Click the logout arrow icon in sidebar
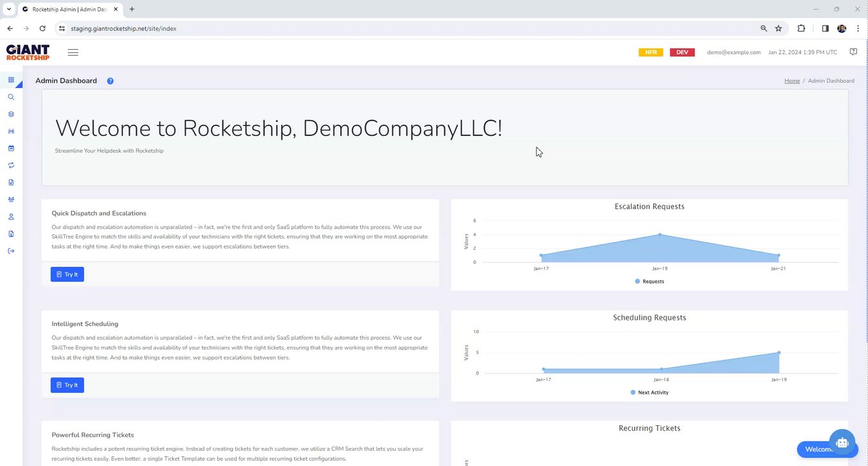The height and width of the screenshot is (466, 868). click(x=11, y=251)
